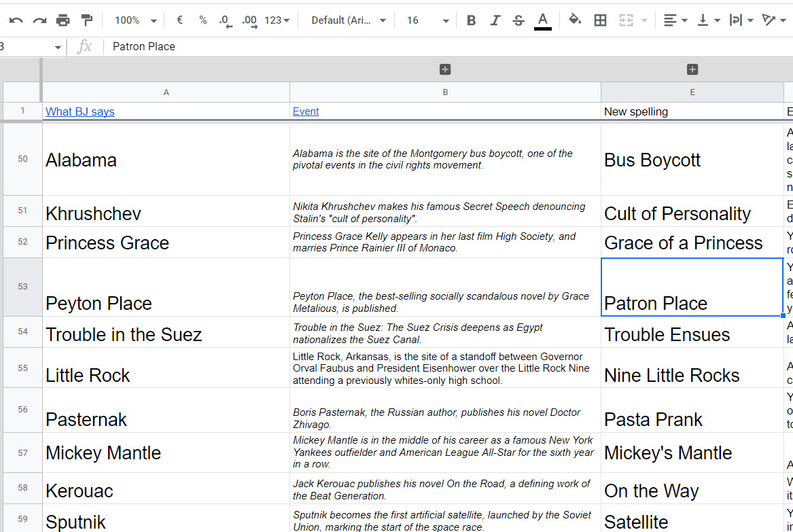Select the Montgomery bus boycott event cell
793x532 pixels.
click(445, 160)
